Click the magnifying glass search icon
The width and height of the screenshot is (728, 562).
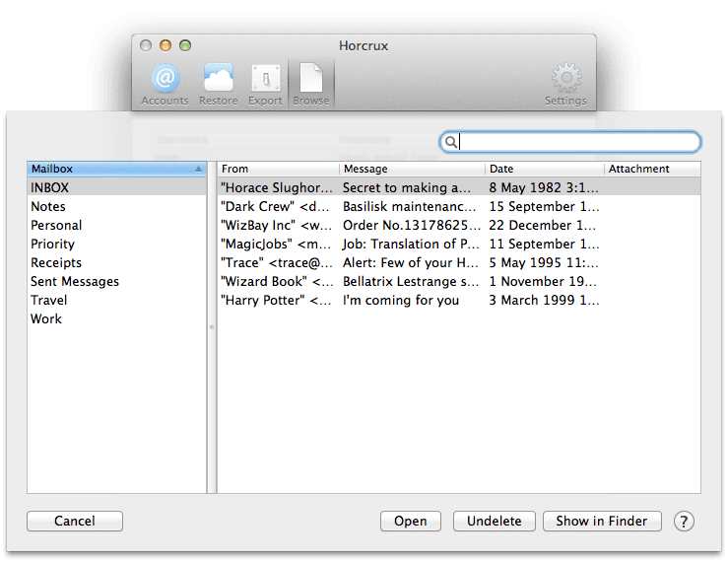coord(450,142)
